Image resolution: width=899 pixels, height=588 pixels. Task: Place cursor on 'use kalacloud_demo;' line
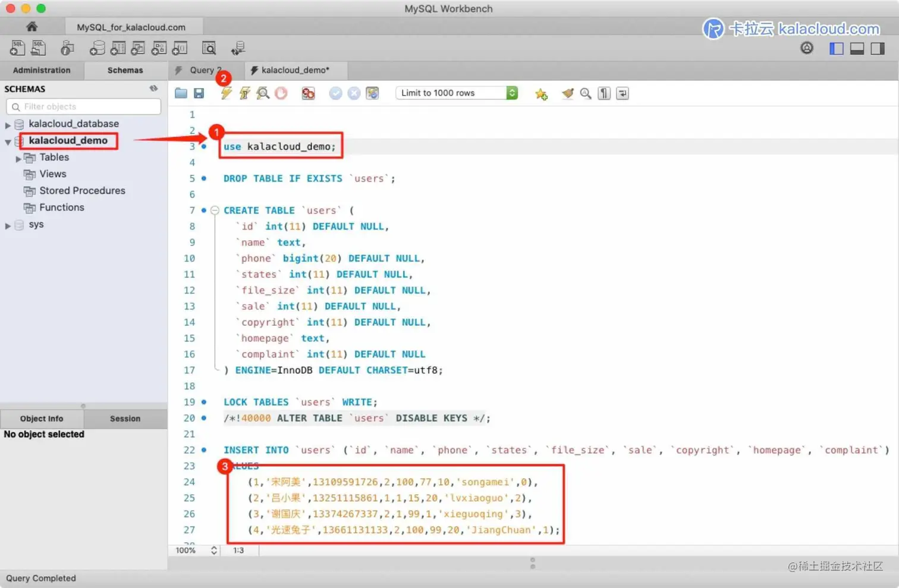pos(279,146)
